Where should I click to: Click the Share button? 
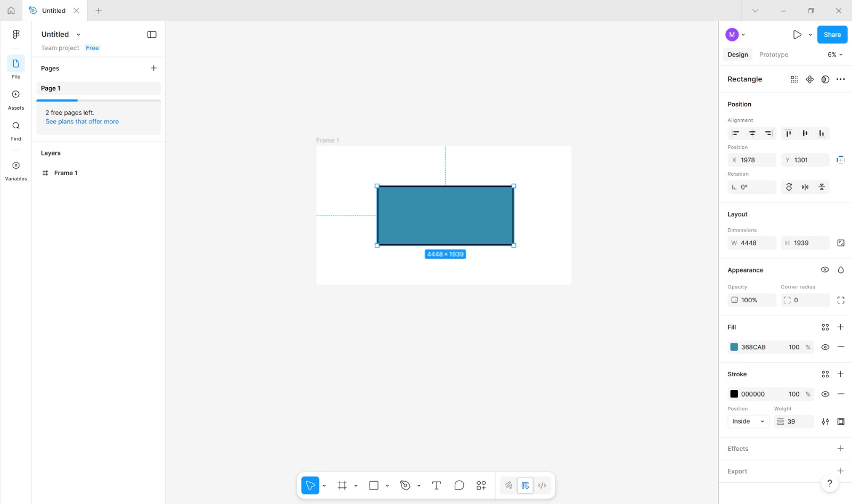pyautogui.click(x=832, y=34)
